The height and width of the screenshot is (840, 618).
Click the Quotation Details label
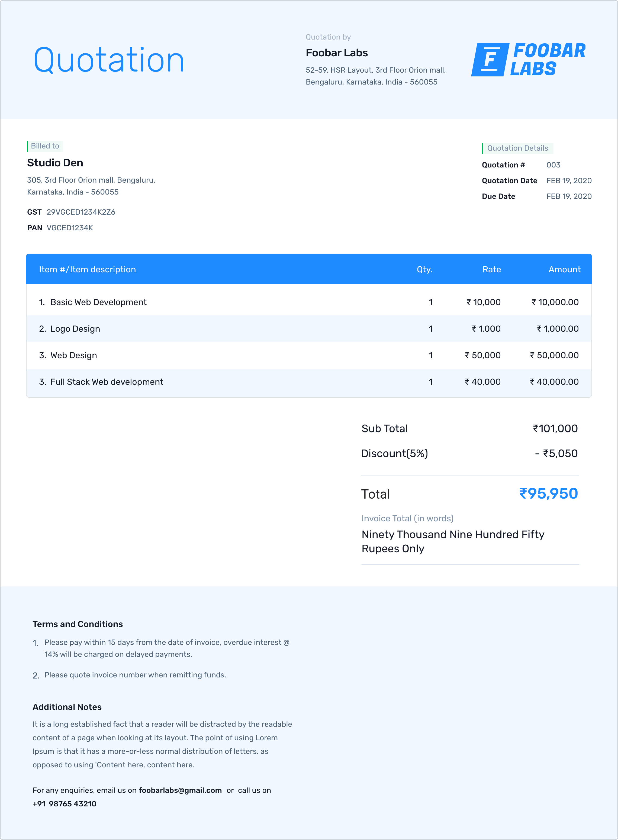click(517, 148)
